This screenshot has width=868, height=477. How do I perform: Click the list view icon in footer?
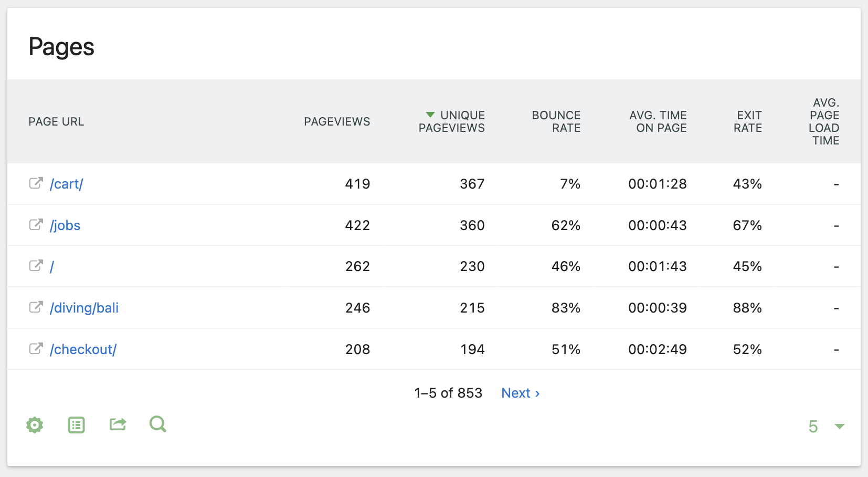tap(76, 424)
